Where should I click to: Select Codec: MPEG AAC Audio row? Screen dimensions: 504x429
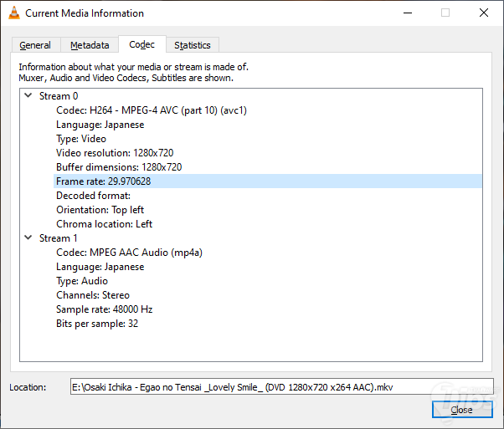coord(268,253)
